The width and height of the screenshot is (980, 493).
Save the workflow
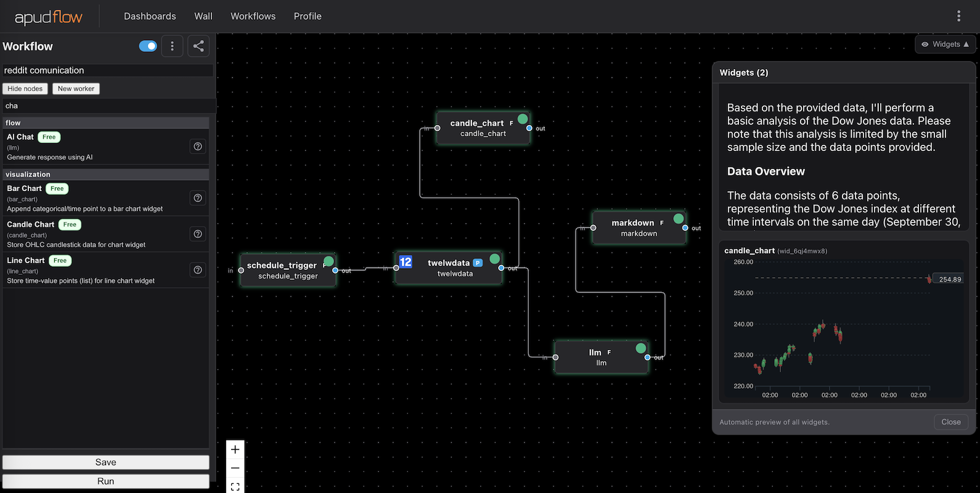pos(105,462)
